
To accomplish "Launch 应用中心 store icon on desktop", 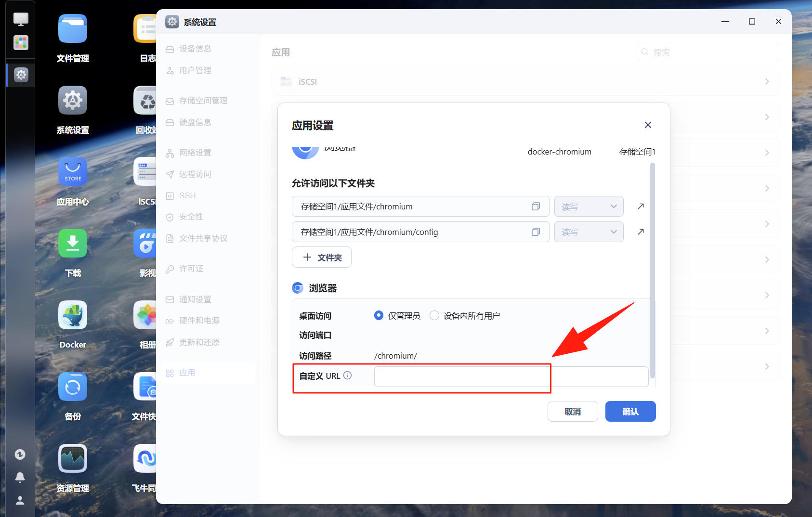I will coord(73,172).
